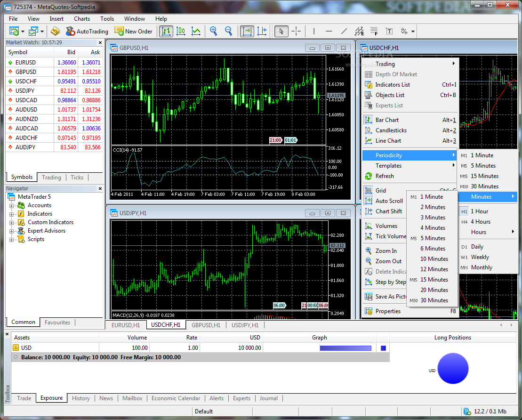Open the Market Watch gold coins icon
522x420 pixels.
[x=55, y=31]
